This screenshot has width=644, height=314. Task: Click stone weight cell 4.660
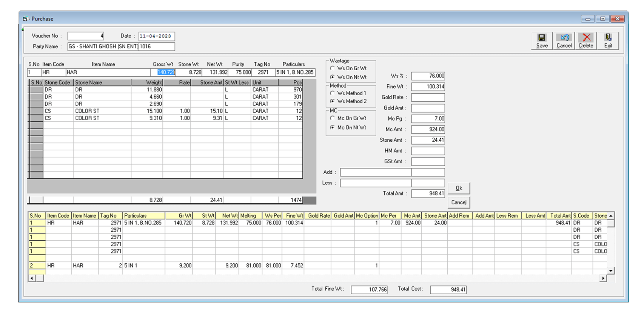[x=147, y=97]
